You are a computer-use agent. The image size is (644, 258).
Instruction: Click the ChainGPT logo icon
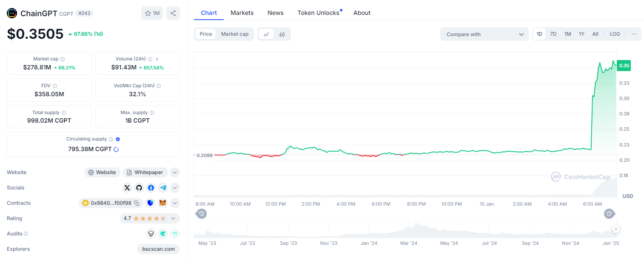click(12, 13)
